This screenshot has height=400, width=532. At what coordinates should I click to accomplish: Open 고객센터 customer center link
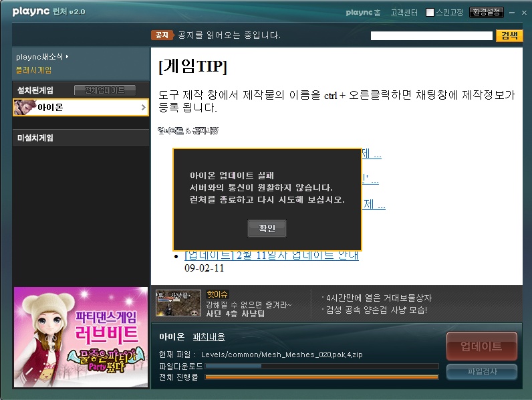[404, 13]
